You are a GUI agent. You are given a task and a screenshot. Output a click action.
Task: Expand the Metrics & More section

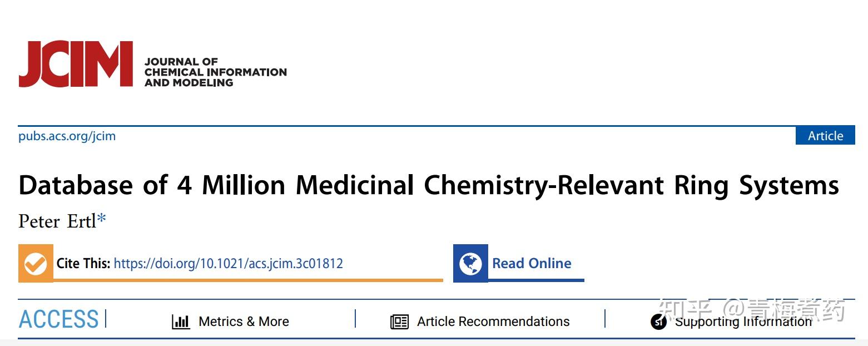point(244,322)
